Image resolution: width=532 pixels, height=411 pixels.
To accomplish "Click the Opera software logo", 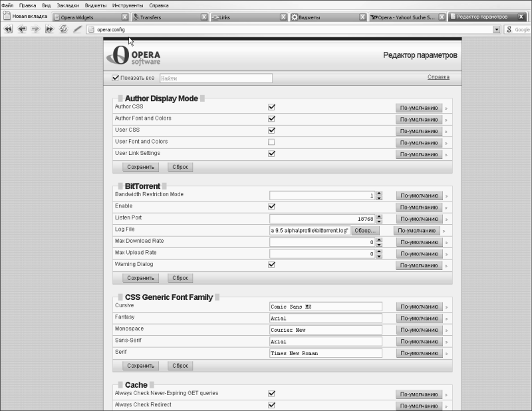I will pos(136,55).
